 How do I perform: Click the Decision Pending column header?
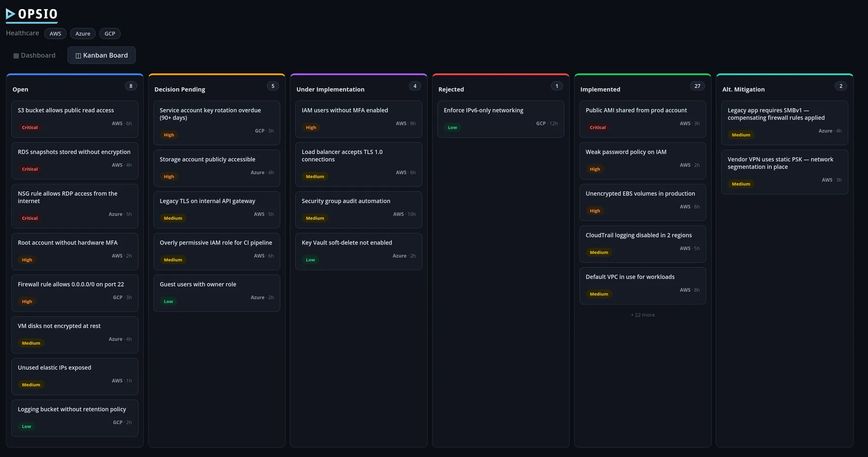(x=180, y=89)
